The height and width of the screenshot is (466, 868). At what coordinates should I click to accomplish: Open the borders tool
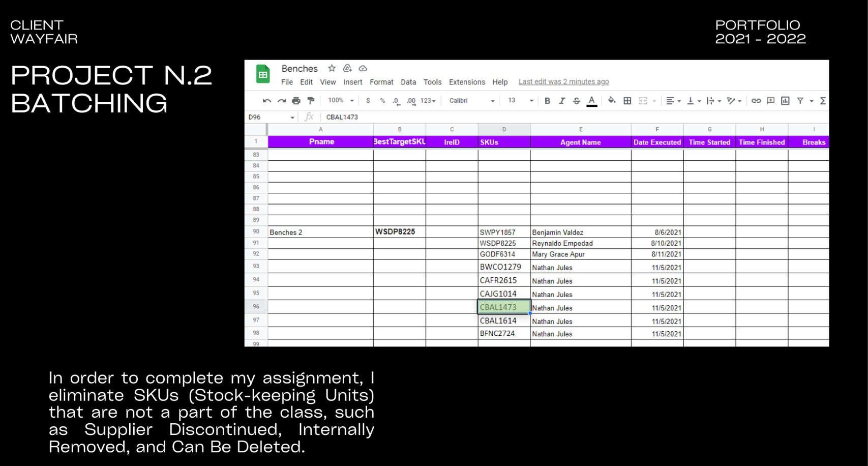[627, 101]
